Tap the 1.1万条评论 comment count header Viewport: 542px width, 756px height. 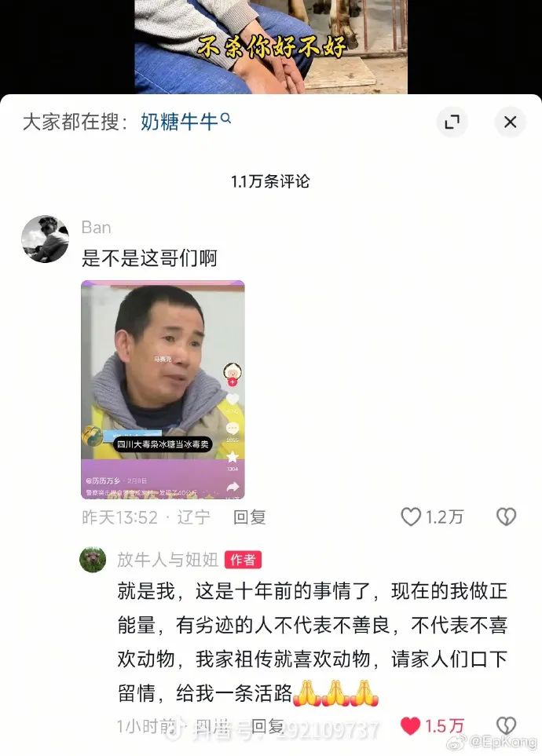click(270, 182)
